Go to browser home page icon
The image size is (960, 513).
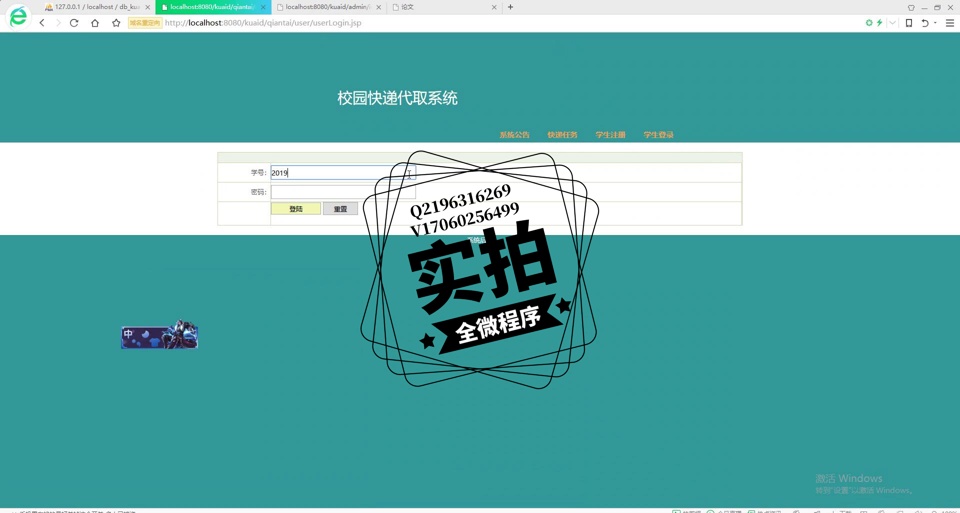(95, 23)
